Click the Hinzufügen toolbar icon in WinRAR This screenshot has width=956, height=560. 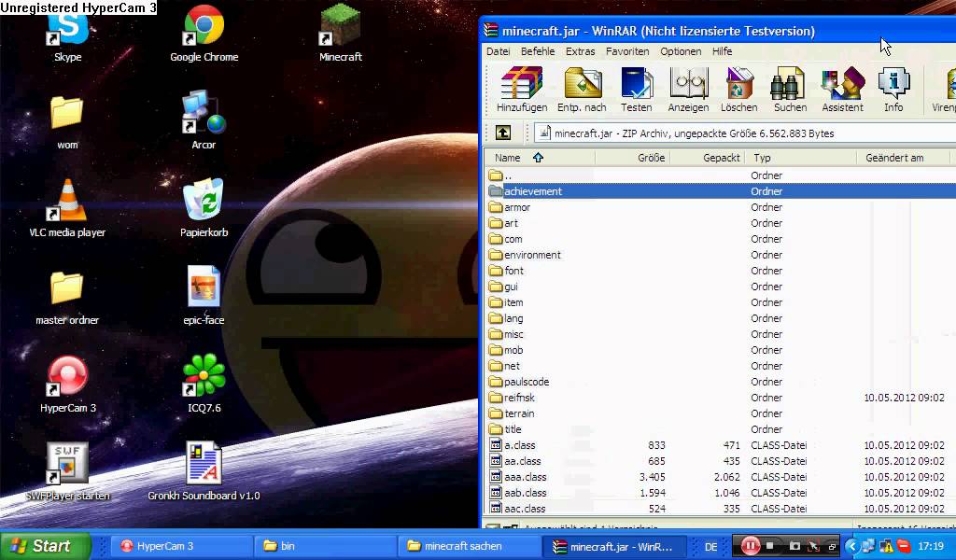pos(521,90)
